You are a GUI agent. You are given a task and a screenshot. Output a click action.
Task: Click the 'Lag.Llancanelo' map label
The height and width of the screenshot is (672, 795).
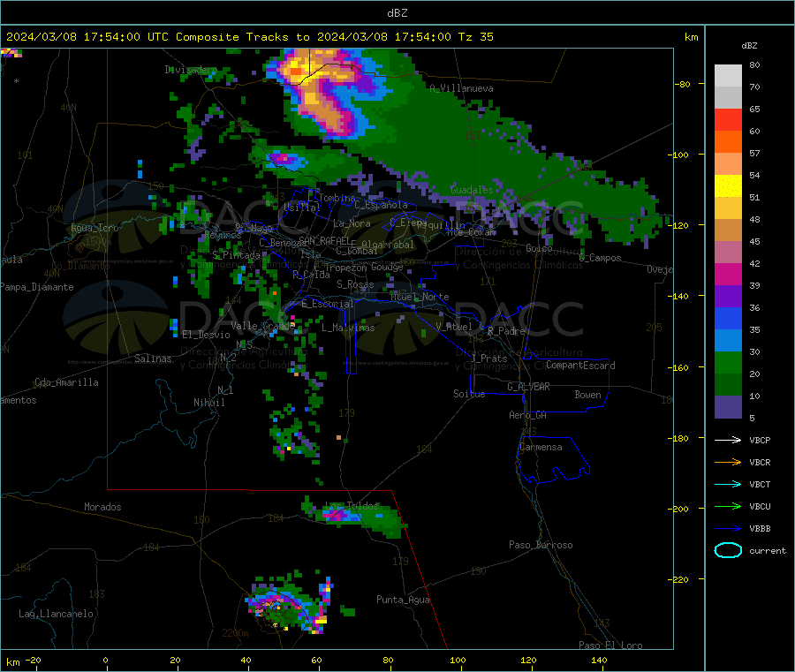[x=56, y=614]
